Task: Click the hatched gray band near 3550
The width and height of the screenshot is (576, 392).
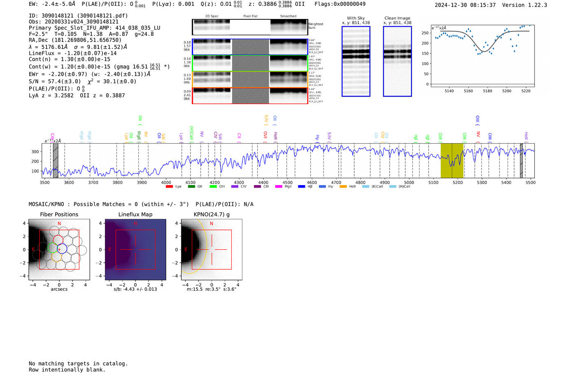Action: 56,160
